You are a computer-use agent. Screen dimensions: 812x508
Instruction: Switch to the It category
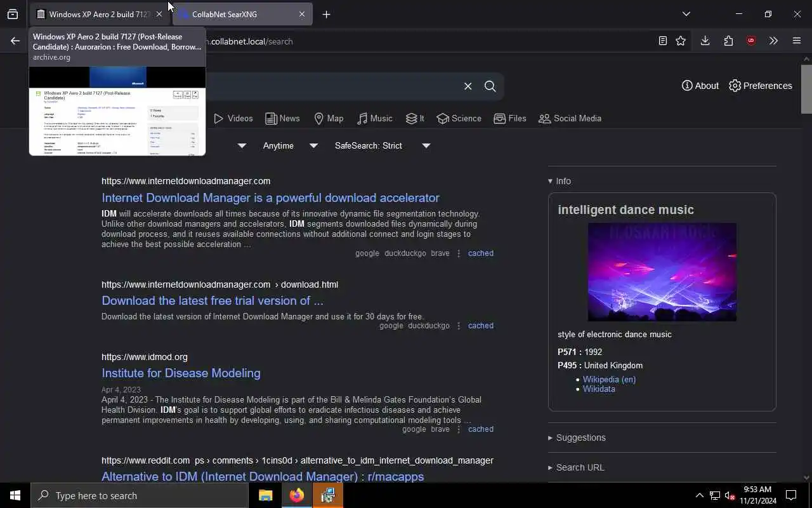click(x=416, y=118)
